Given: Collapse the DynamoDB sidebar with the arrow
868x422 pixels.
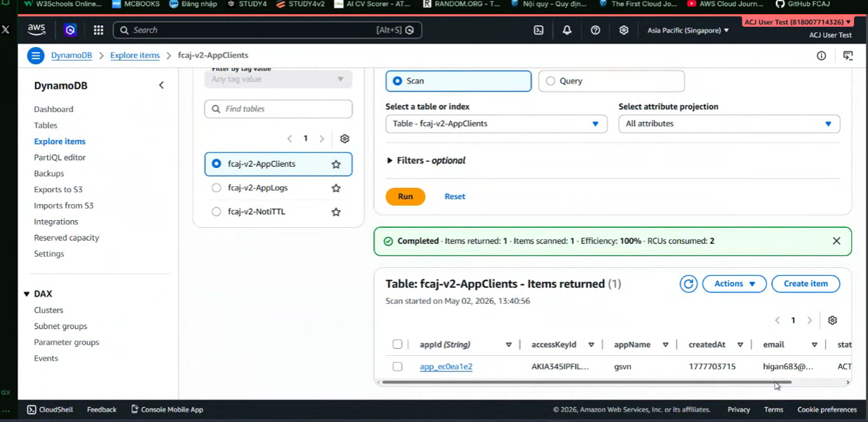Looking at the screenshot, I should [x=161, y=85].
